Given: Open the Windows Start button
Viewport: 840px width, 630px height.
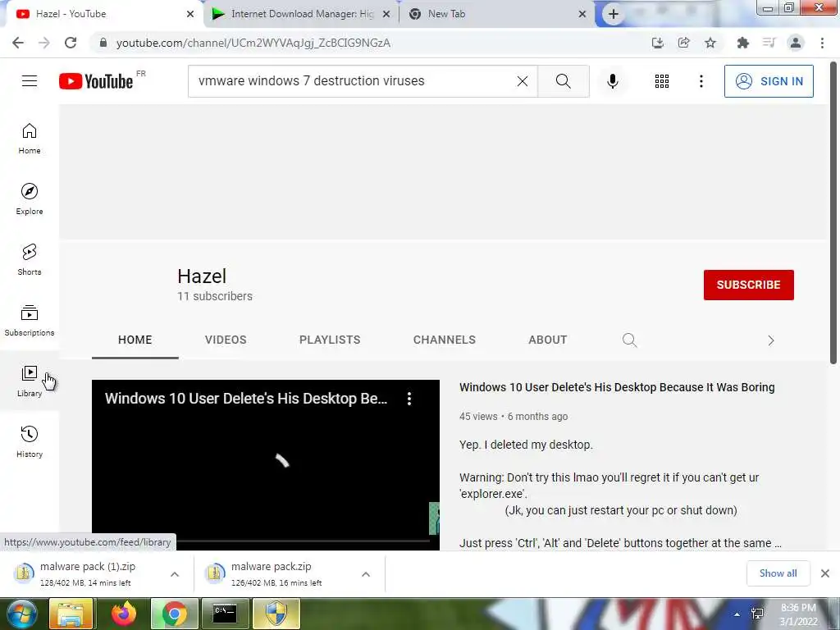Looking at the screenshot, I should coord(21,614).
